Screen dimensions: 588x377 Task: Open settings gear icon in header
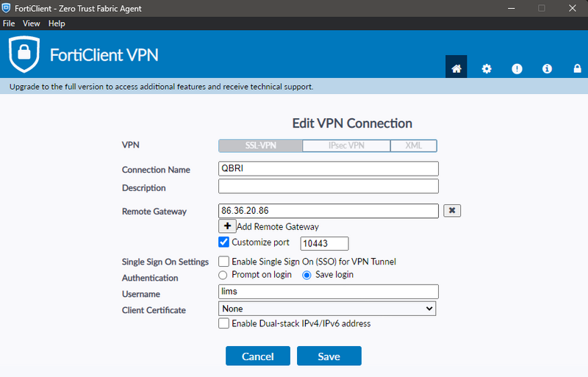pos(487,68)
